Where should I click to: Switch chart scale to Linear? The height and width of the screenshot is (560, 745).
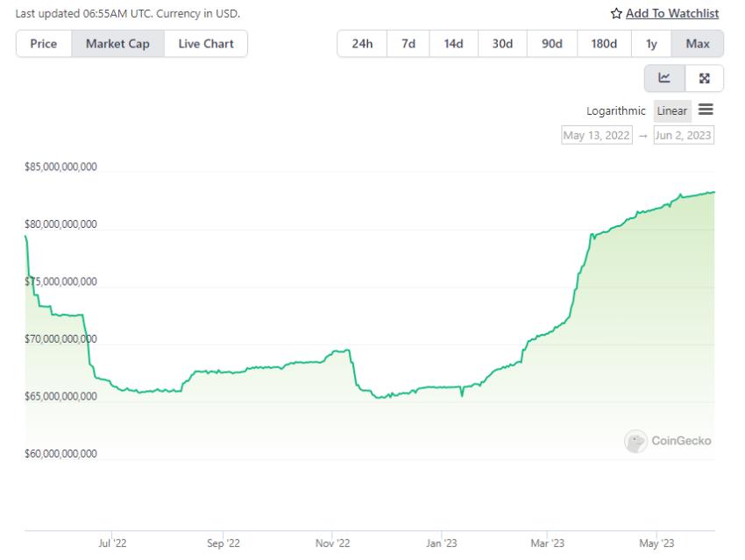[672, 110]
